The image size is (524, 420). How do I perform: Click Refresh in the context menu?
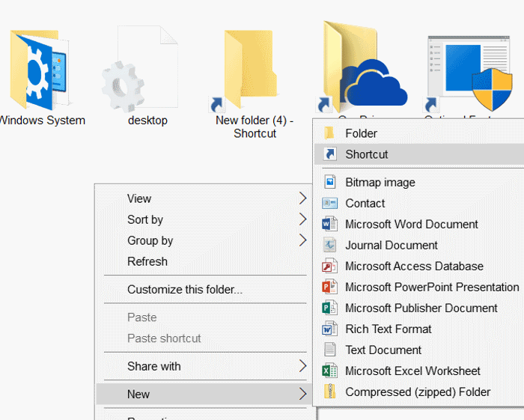pos(147,261)
